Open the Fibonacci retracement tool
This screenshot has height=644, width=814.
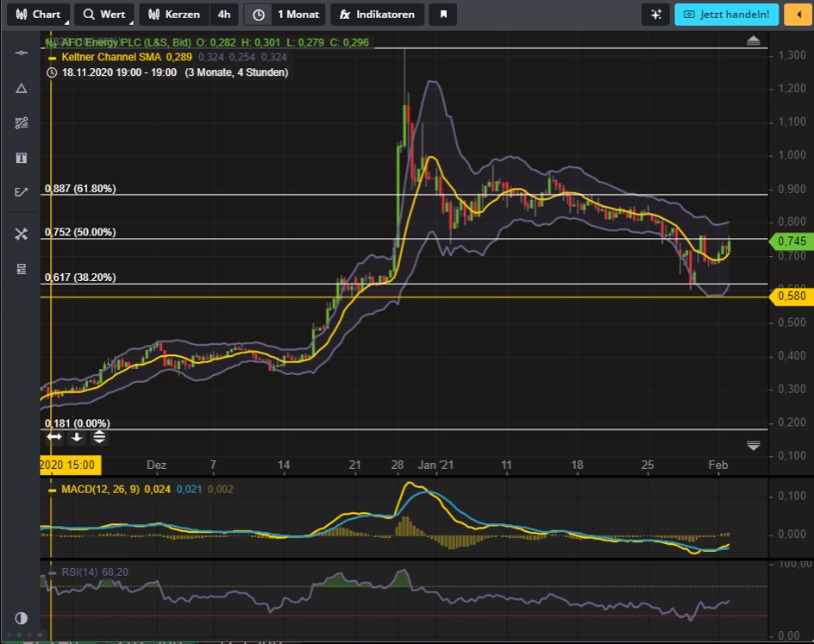pos(22,122)
